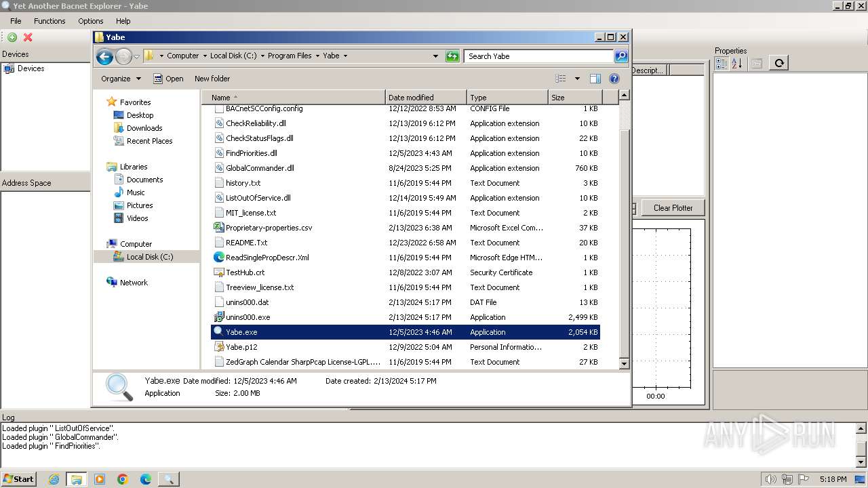Click the green refresh icon beside the address bar

[x=452, y=56]
